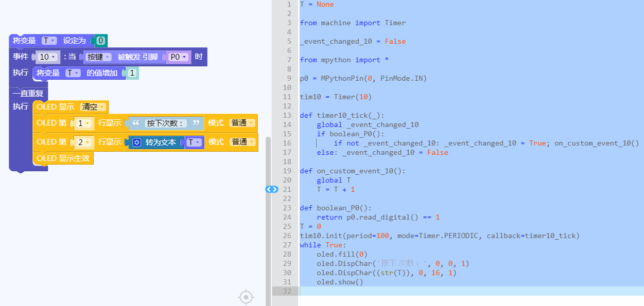Open OLED row number 1 dropdown

pyautogui.click(x=83, y=123)
